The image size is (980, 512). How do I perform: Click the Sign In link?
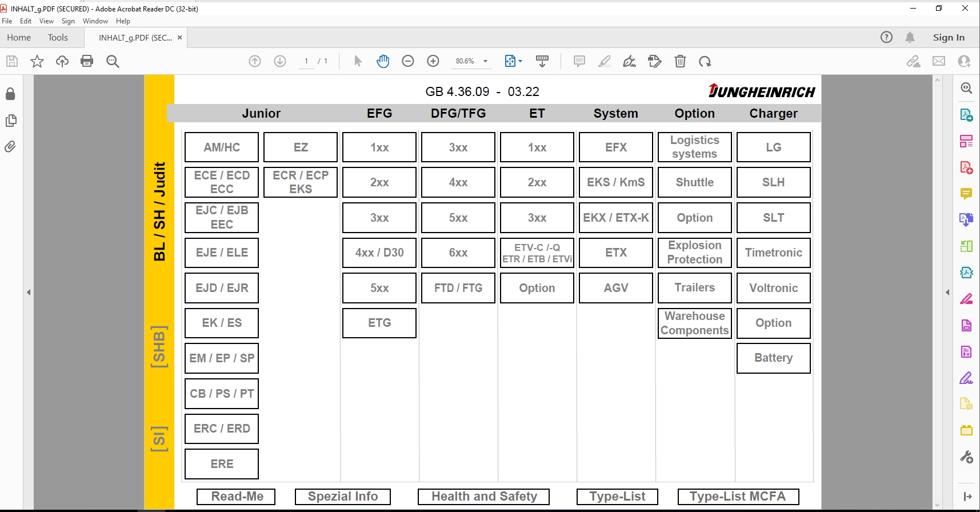[949, 37]
